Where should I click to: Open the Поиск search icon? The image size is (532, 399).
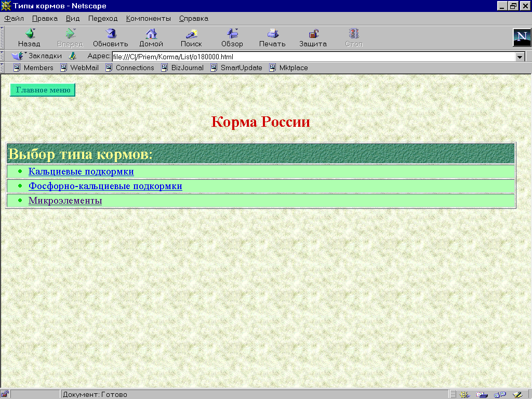coord(191,34)
